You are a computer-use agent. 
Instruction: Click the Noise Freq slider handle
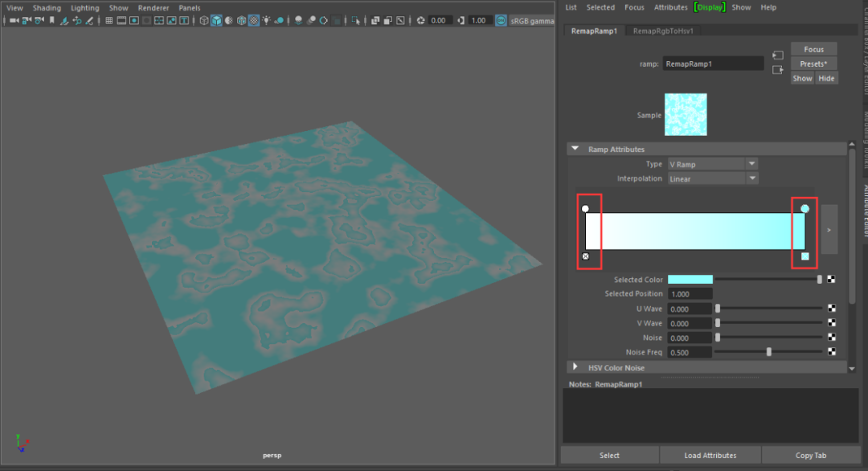coord(769,351)
